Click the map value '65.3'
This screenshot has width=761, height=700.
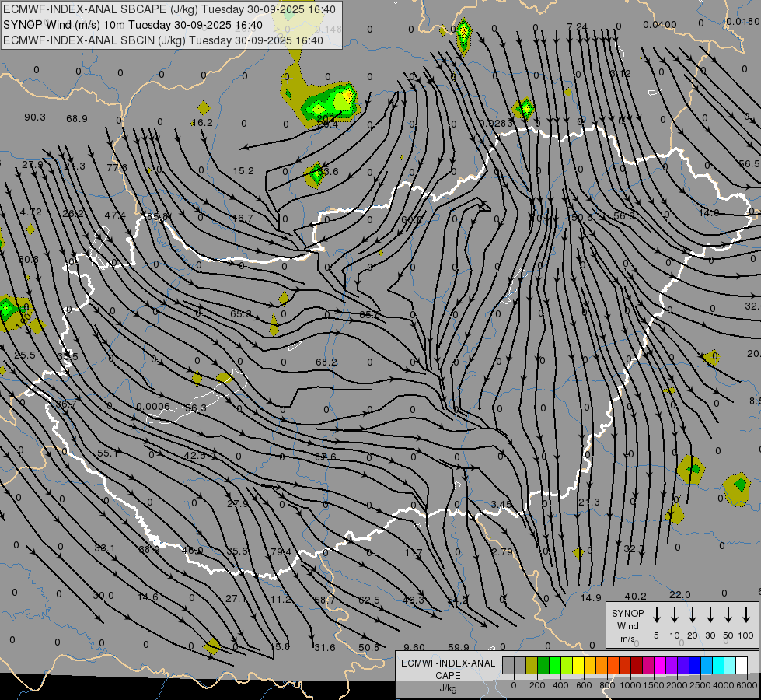tap(241, 313)
